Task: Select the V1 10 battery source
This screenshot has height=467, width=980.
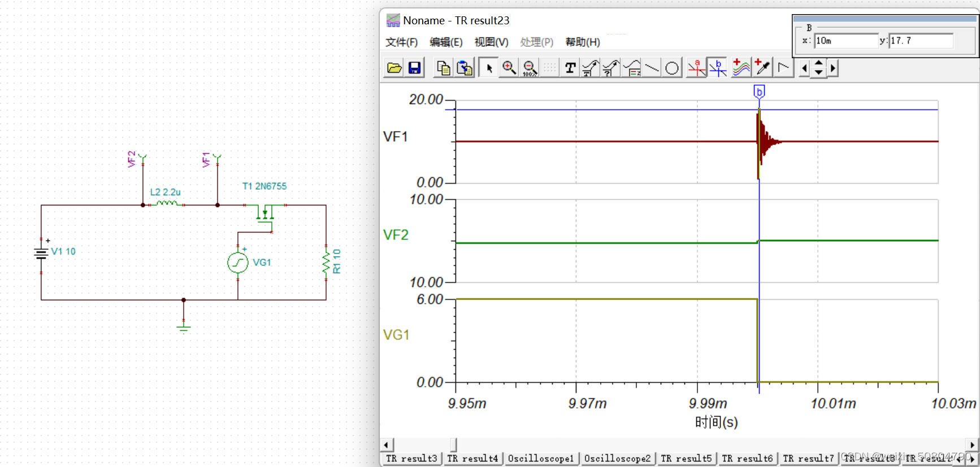Action: tap(41, 254)
